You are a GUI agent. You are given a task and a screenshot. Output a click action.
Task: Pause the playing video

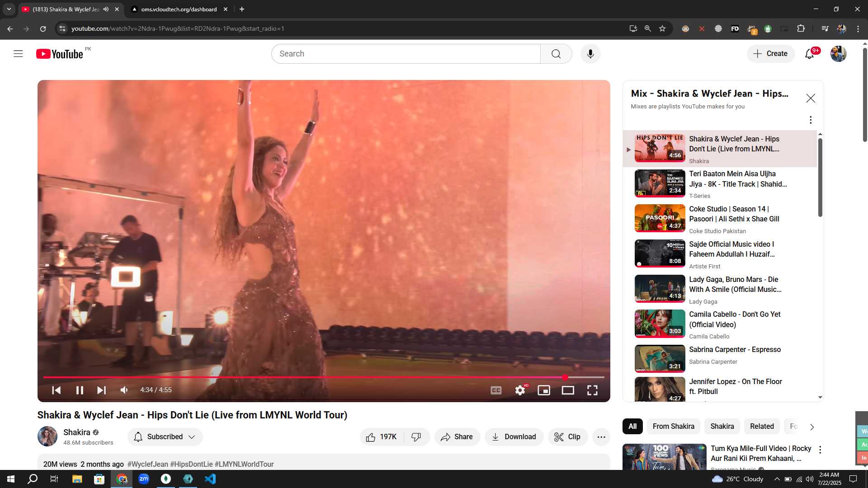pos(80,390)
